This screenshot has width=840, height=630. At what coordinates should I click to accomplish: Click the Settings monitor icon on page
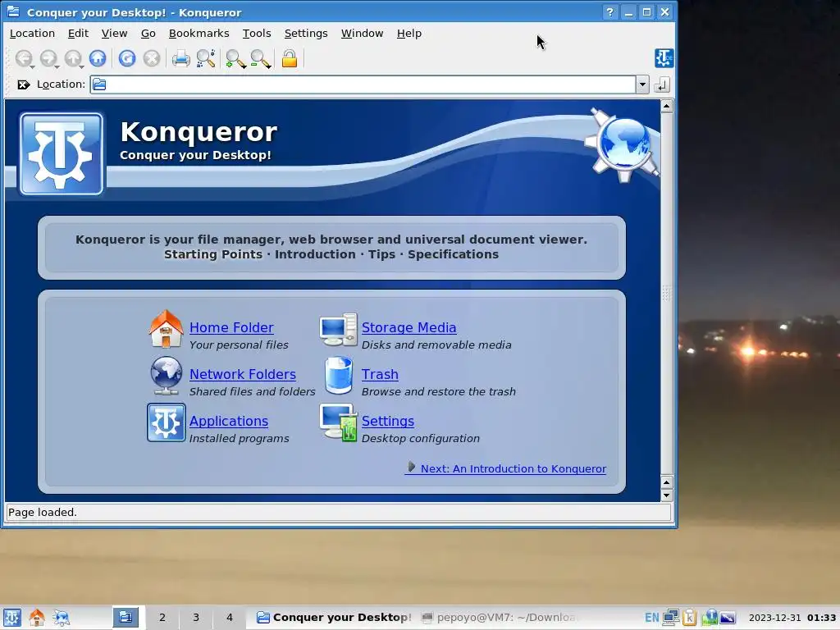point(339,422)
